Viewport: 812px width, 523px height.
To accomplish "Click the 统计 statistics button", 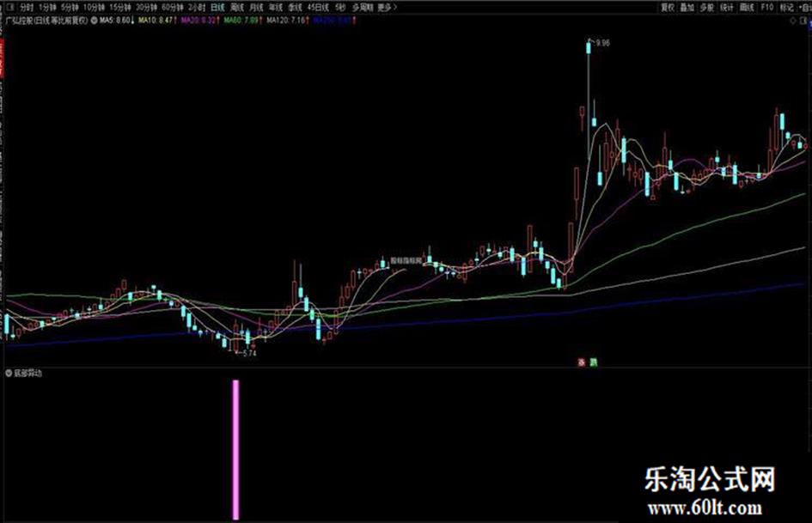I will pyautogui.click(x=727, y=7).
